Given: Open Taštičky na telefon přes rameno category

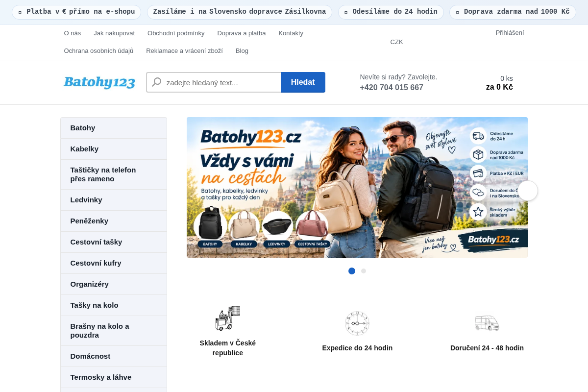Looking at the screenshot, I should (x=114, y=174).
